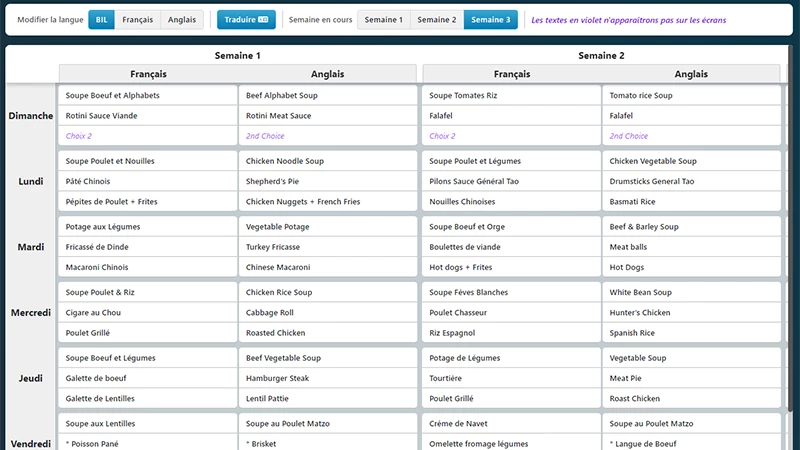Click the Semaine 1 Anglais column header
Viewport: 800px width, 450px height.
coord(328,74)
